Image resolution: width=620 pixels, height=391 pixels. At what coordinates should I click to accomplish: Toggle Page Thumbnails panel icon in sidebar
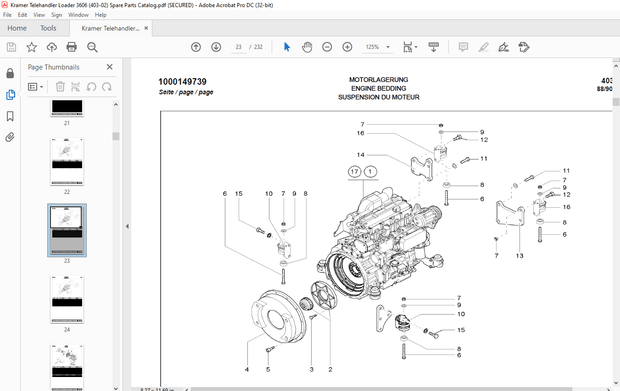click(10, 95)
